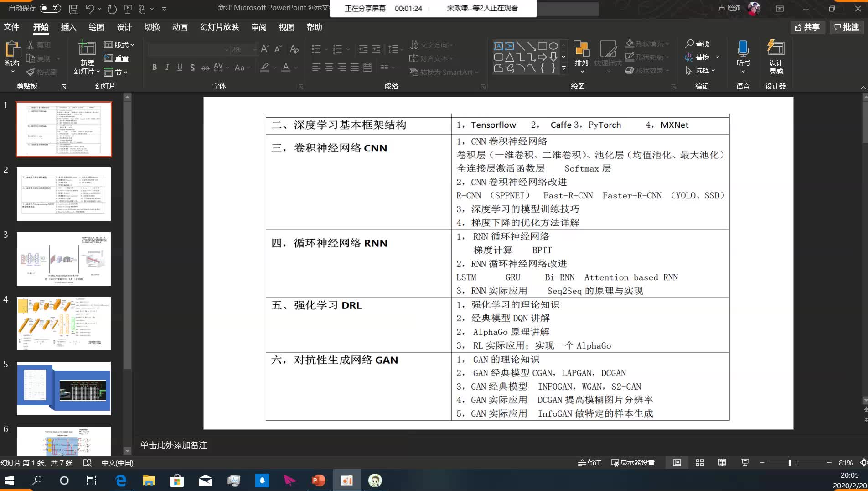Viewport: 868px width, 491px height.
Task: Open the Transitions tab
Action: 152,27
